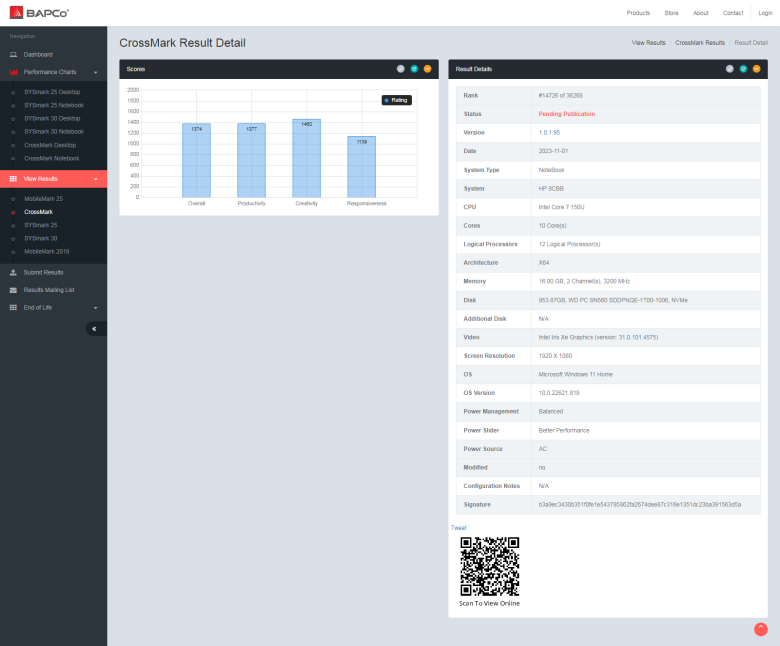
Task: Open CrossMark Notebook charts
Action: [52, 159]
